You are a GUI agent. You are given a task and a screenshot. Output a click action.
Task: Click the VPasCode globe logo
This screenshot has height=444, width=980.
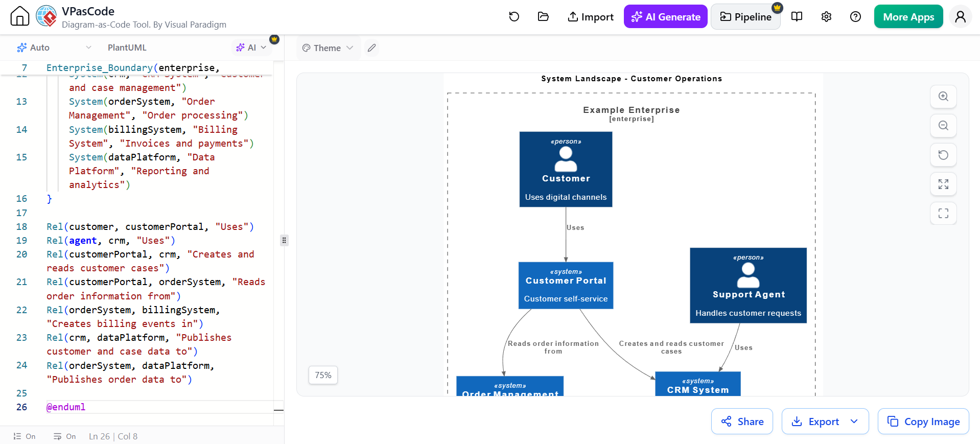46,16
